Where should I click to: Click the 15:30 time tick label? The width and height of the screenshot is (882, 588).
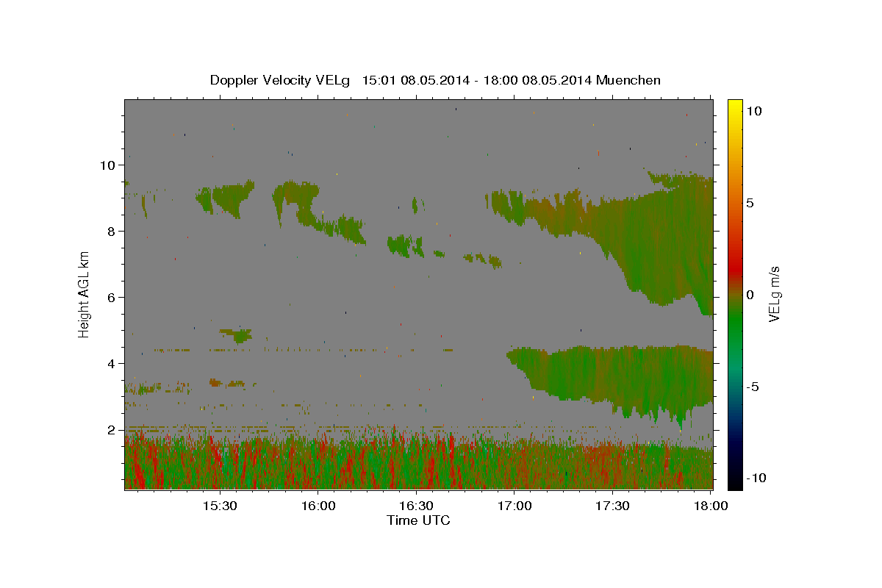(220, 506)
